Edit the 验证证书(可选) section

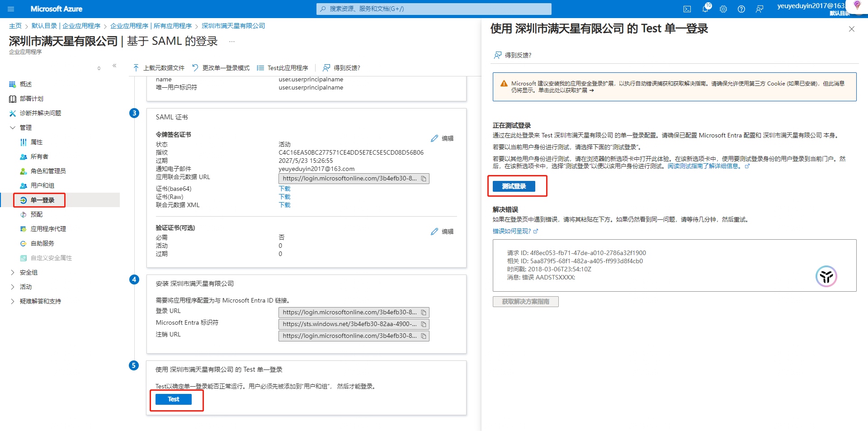click(442, 232)
